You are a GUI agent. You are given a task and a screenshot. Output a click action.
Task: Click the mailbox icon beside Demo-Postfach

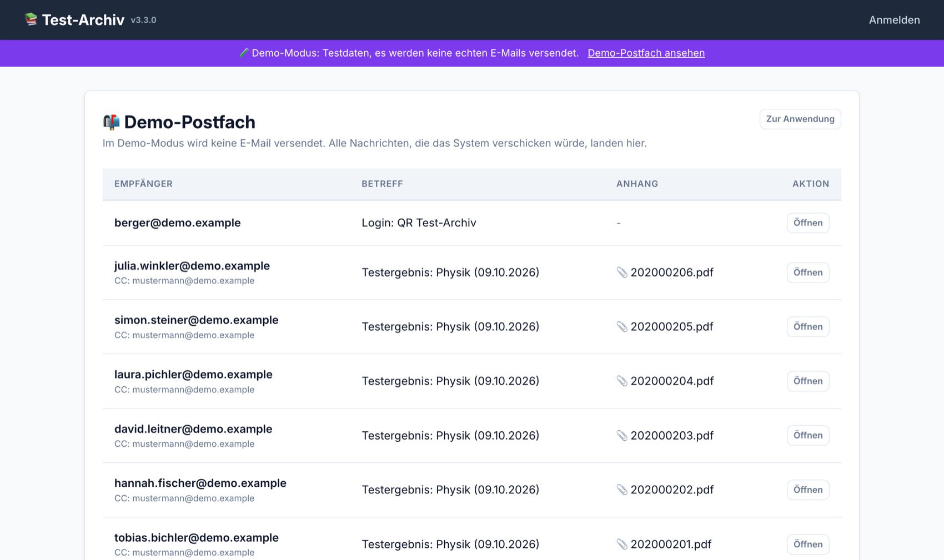tap(111, 122)
